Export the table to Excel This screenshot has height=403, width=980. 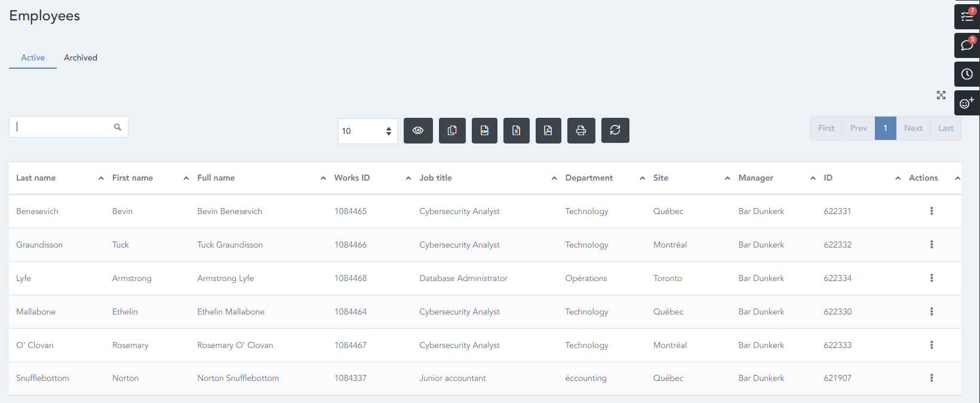tap(517, 130)
